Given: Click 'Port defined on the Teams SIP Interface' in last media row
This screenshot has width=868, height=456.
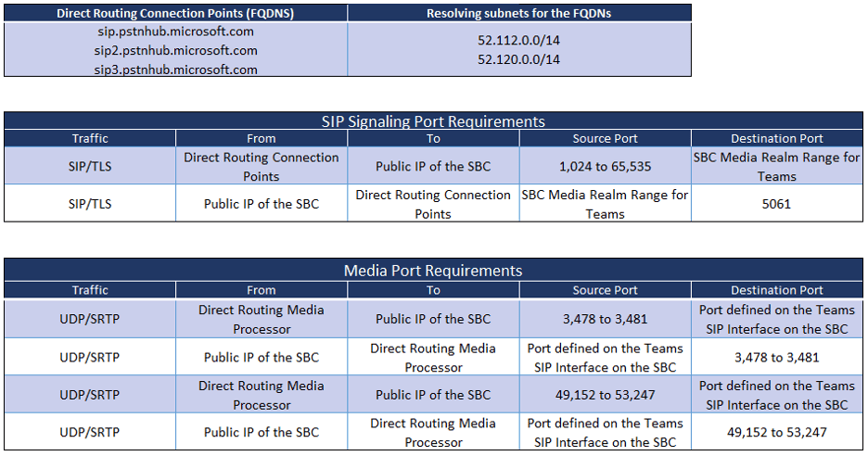Looking at the screenshot, I should coord(605,433).
